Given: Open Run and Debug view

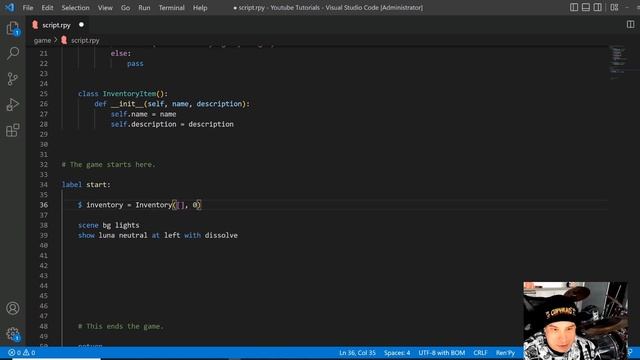Looking at the screenshot, I should (13, 104).
